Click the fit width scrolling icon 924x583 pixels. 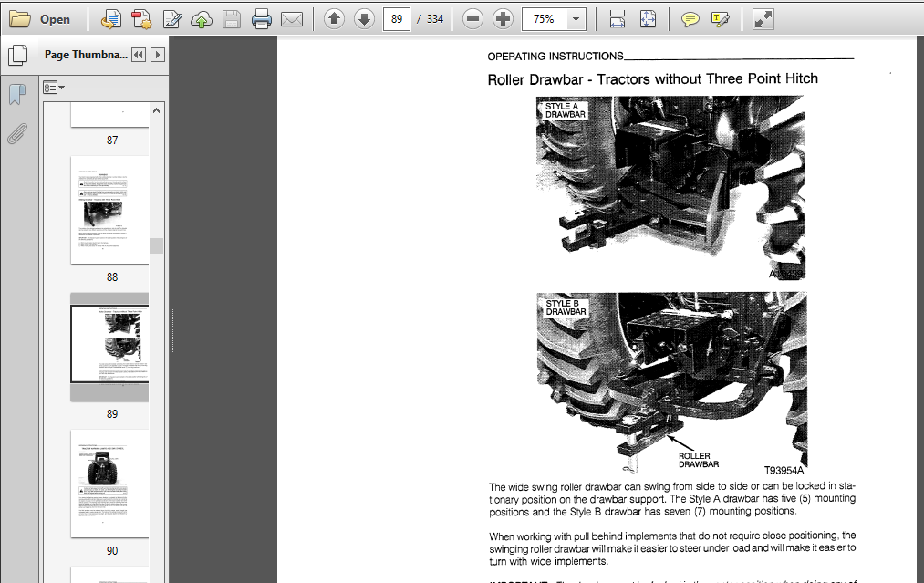[x=617, y=19]
